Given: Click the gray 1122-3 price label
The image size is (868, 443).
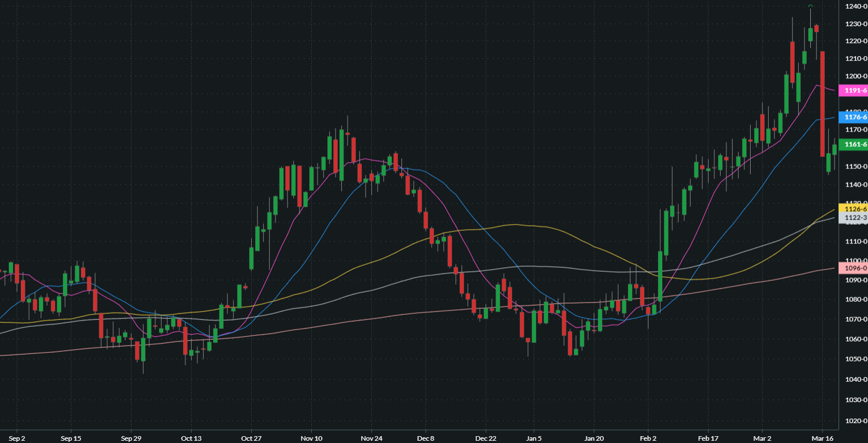Looking at the screenshot, I should pos(853,218).
